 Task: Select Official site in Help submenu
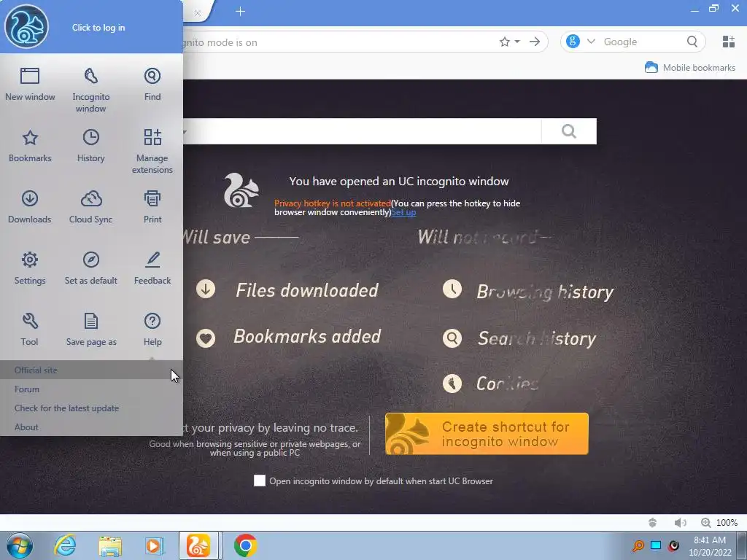(x=91, y=370)
